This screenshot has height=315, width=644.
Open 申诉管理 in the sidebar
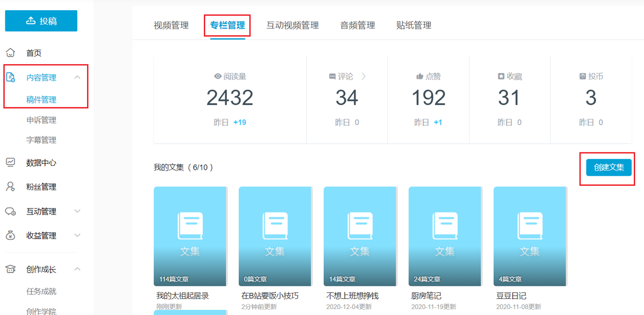(42, 120)
